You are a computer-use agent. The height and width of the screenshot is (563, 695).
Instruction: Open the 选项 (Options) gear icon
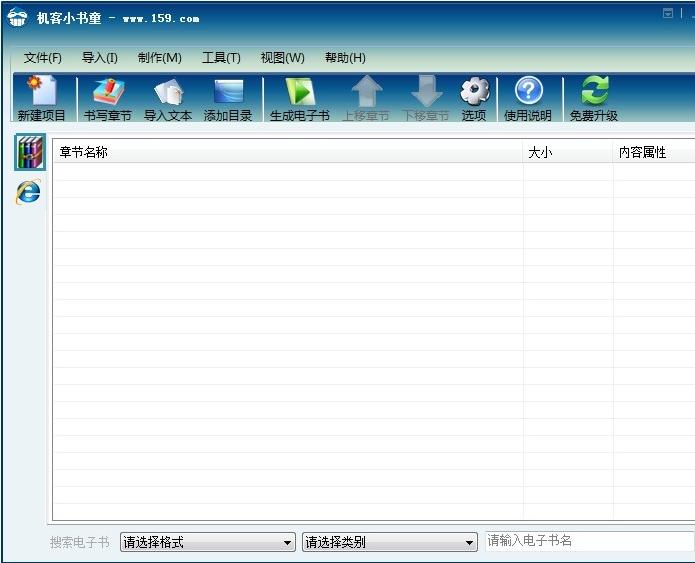(x=474, y=98)
